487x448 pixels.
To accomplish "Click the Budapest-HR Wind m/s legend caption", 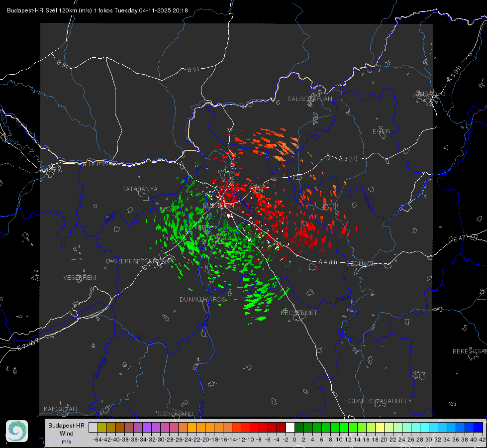I will tap(67, 434).
